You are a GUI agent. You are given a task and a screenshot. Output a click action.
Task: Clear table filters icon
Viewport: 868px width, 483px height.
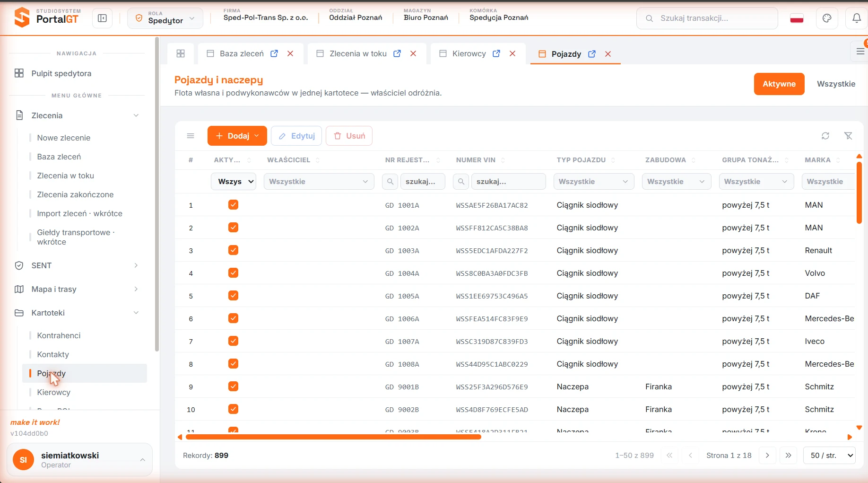pos(849,136)
